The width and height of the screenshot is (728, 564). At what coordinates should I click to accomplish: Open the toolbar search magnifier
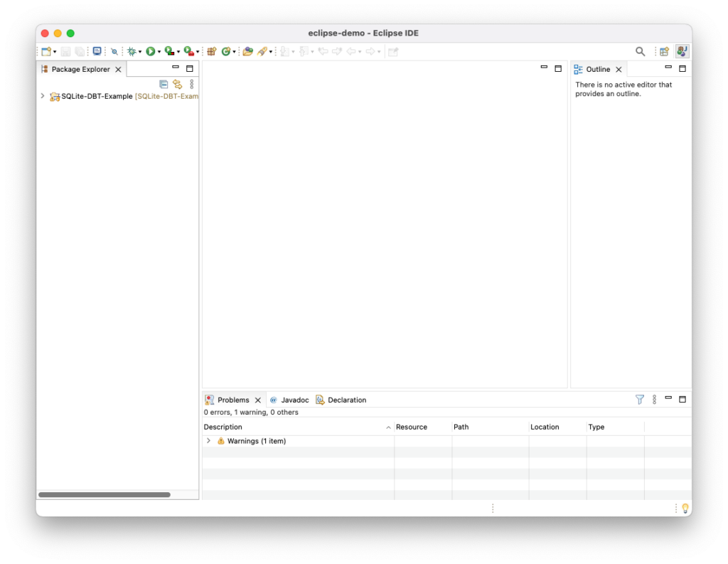pyautogui.click(x=640, y=51)
